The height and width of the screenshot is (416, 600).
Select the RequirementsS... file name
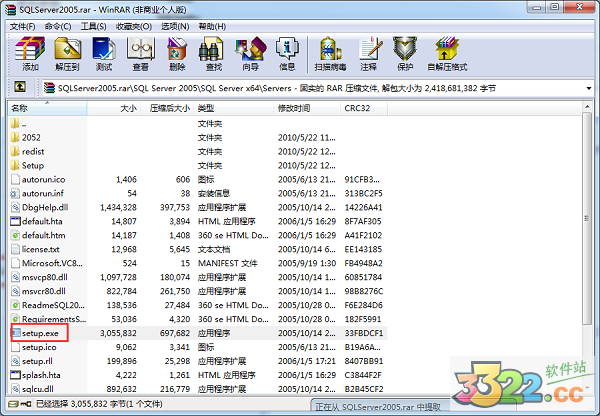click(54, 319)
